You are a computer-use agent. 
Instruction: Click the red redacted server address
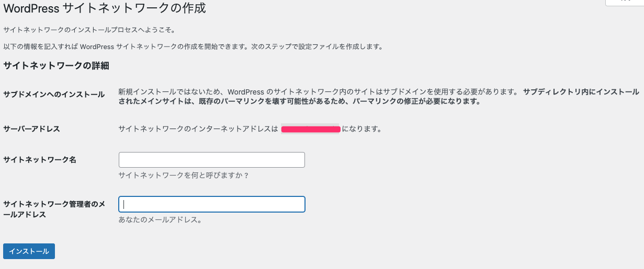point(311,129)
